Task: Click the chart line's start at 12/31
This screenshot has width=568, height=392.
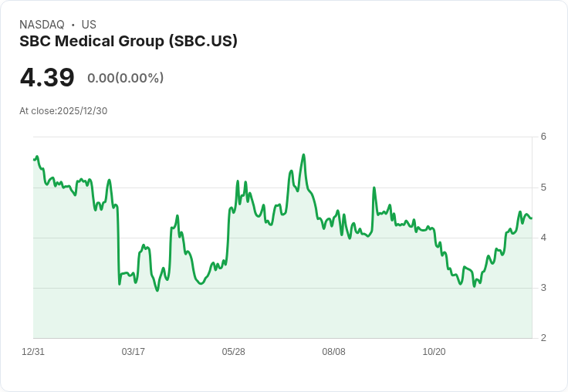Action: [34, 160]
